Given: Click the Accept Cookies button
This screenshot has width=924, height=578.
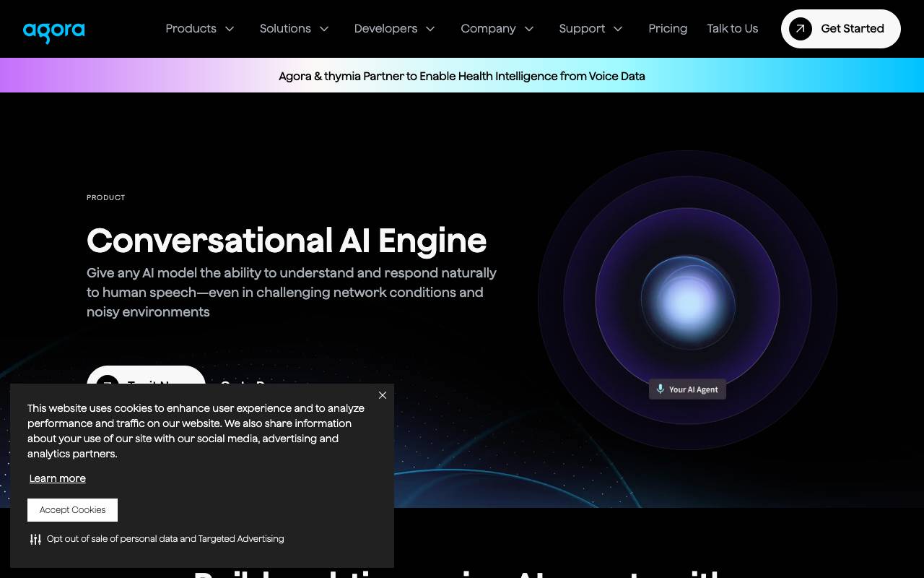Looking at the screenshot, I should 72,510.
